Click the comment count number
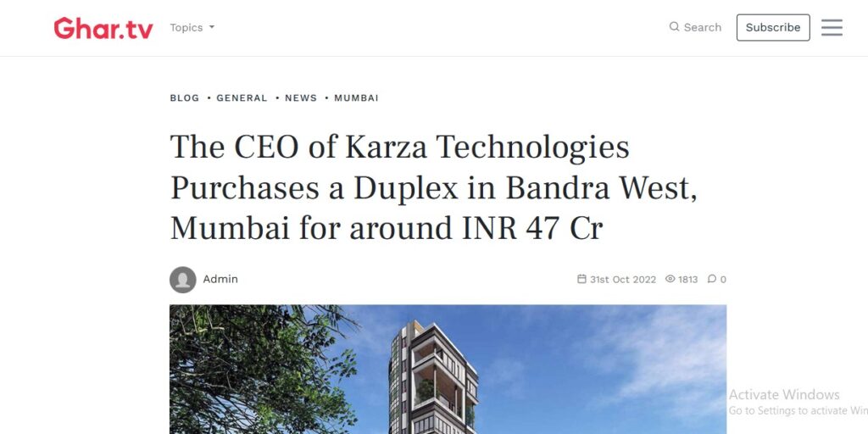Viewport: 868px width, 434px height. point(723,280)
